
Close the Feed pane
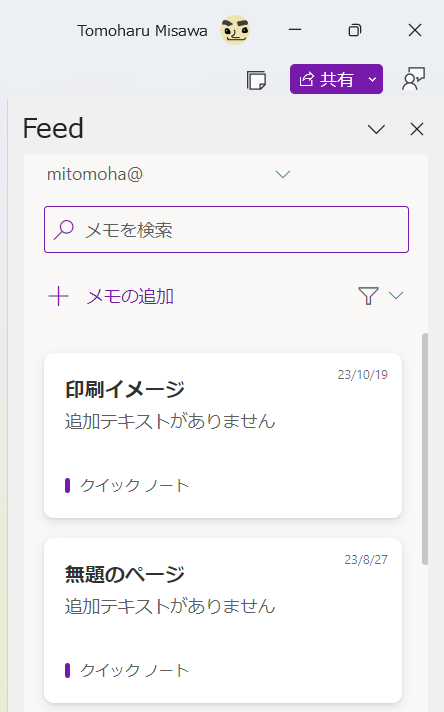pyautogui.click(x=417, y=129)
